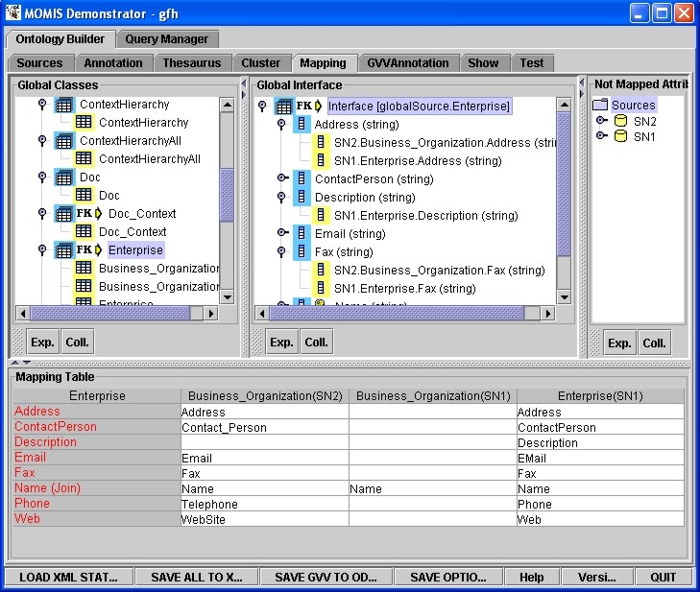Viewport: 700px width, 592px height.
Task: Click the Telephone cell in mapping table
Action: (265, 504)
